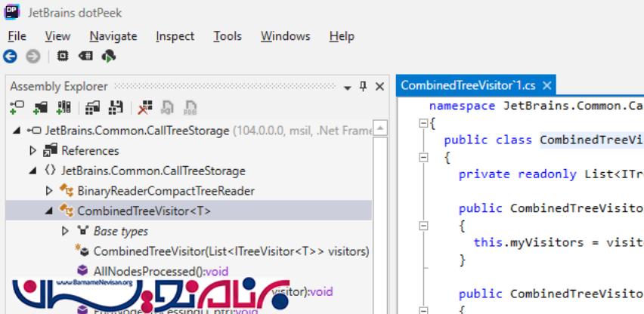This screenshot has width=644, height=314.
Task: Expand BinaryReaderCompactTreeReader class node
Action: point(49,191)
